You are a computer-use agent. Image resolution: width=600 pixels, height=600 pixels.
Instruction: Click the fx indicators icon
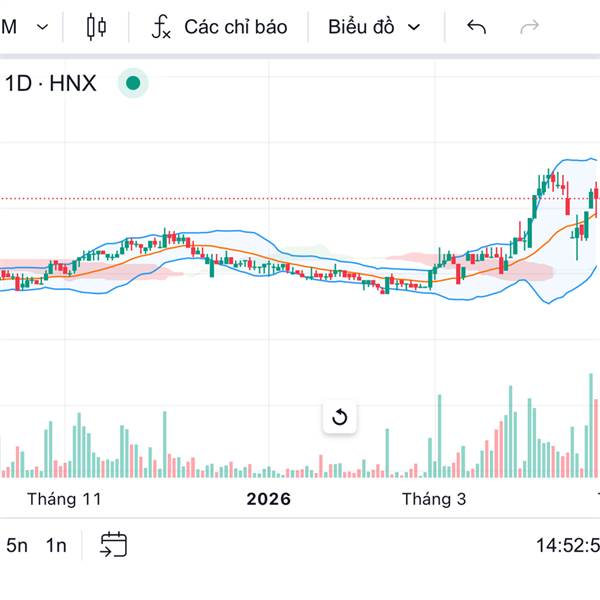coord(161,27)
